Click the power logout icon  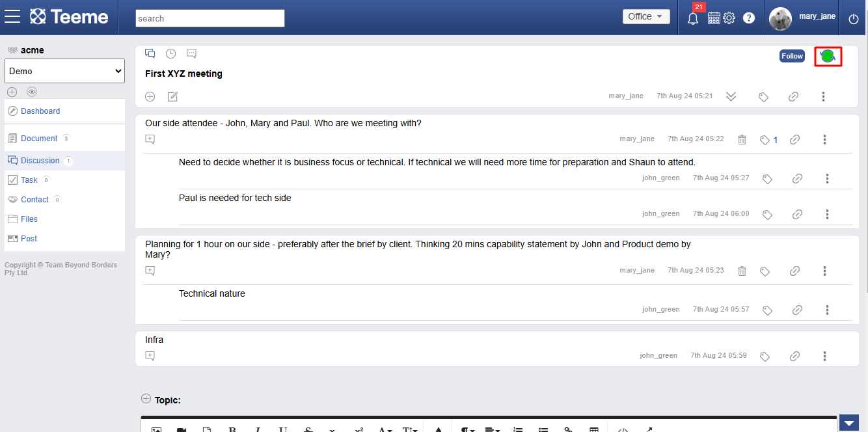tap(854, 20)
